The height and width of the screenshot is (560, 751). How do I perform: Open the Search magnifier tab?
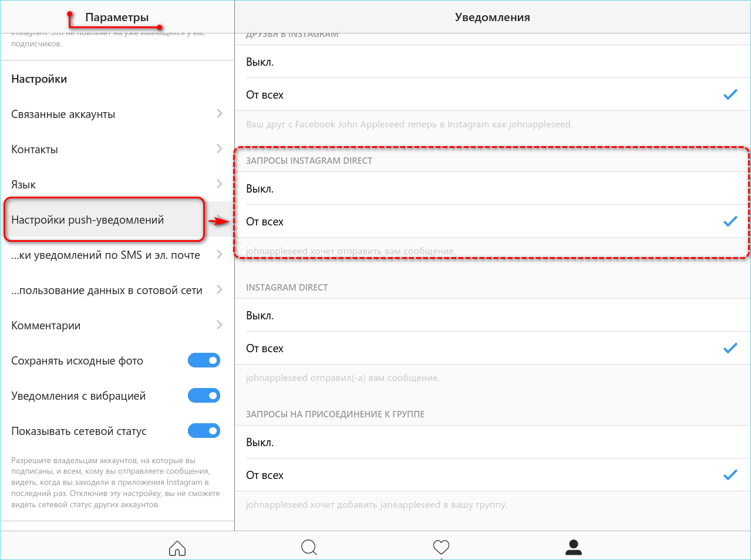click(309, 548)
